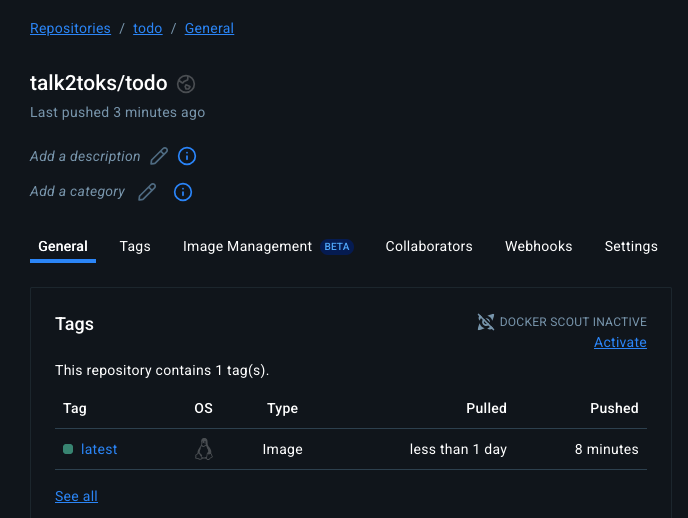Click the Tags section heading

point(75,324)
